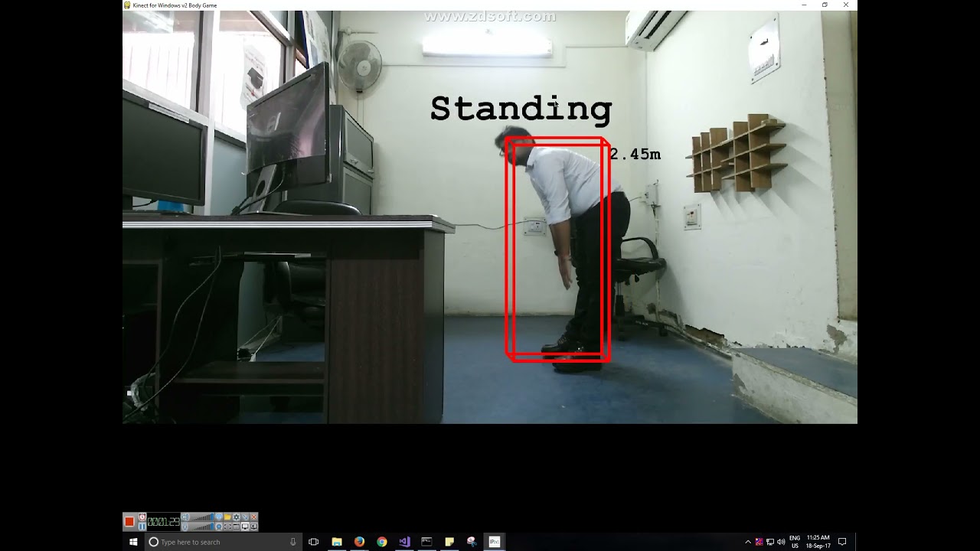Minimize the Kinect Body Game window
The height and width of the screenshot is (551, 980).
(x=804, y=5)
